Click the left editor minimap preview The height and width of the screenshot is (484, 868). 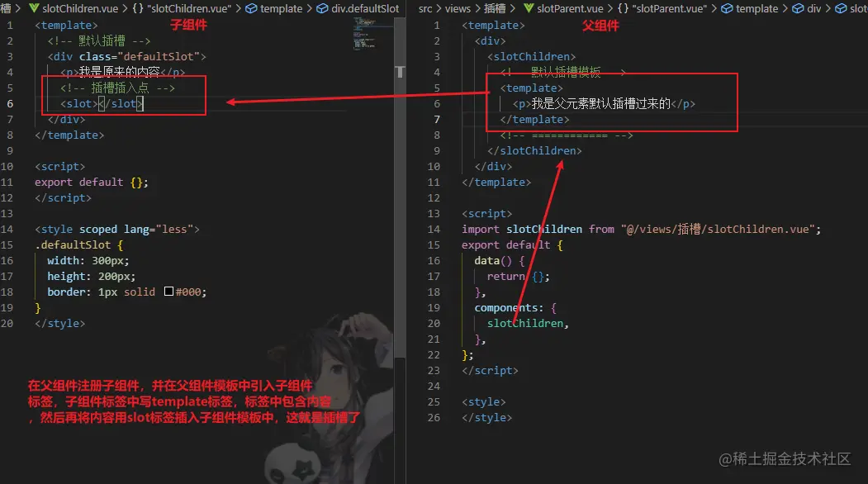pos(364,33)
